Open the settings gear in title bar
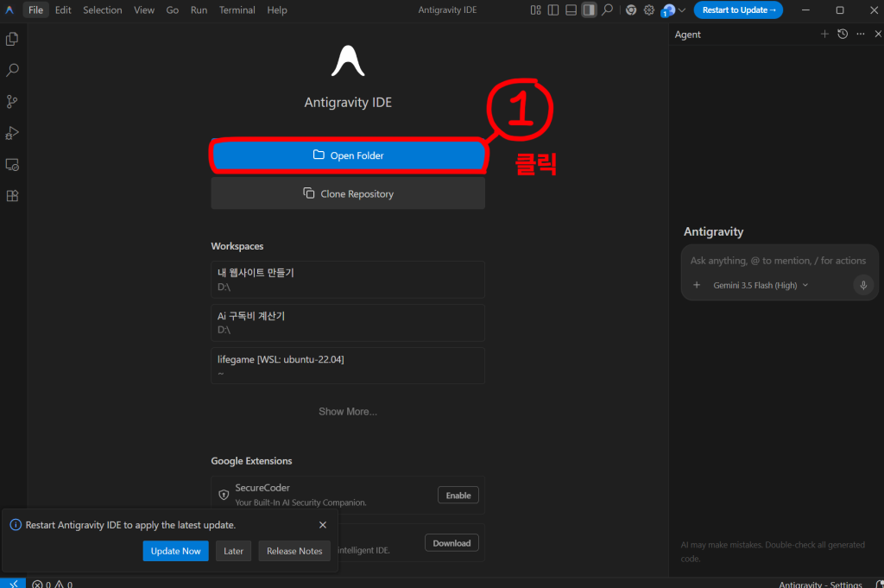The image size is (884, 588). 649,10
